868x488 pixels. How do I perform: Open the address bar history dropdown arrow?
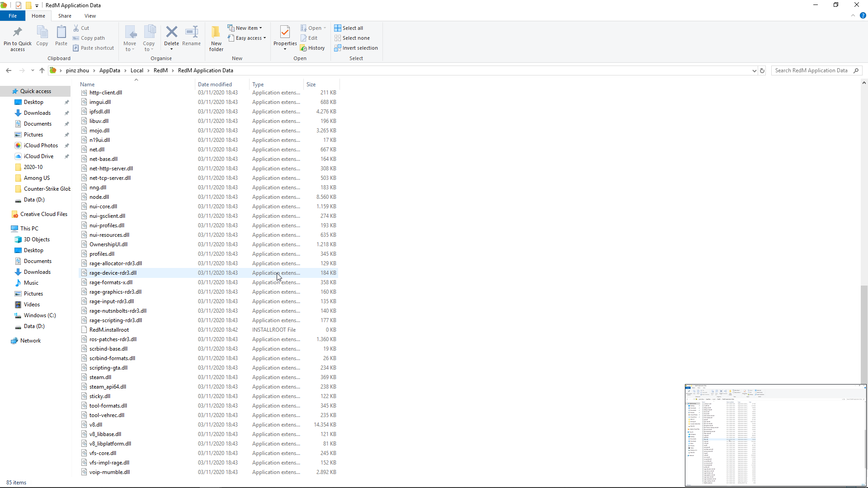753,70
